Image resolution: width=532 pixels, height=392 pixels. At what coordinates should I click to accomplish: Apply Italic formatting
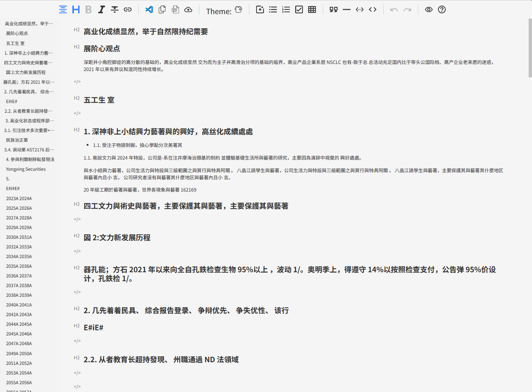[101, 9]
